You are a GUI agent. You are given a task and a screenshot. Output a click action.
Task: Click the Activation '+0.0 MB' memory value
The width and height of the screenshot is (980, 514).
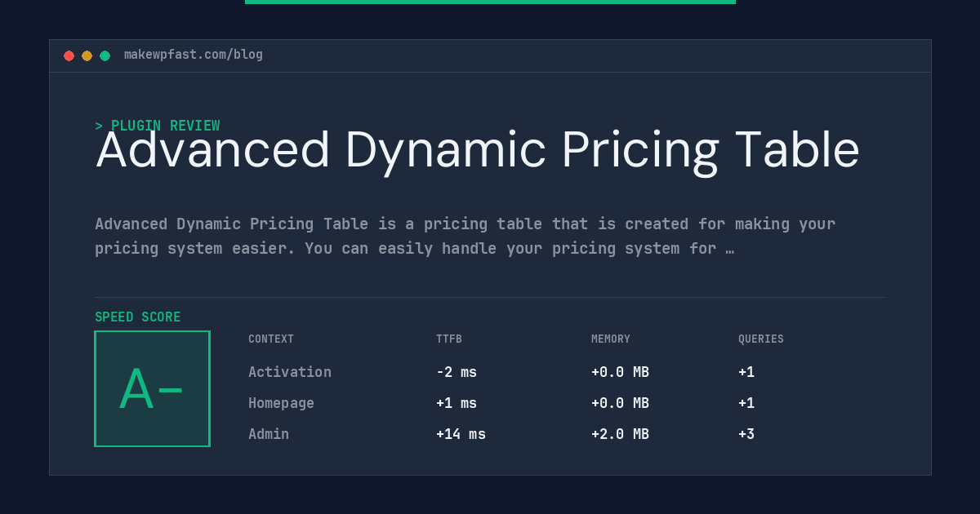point(620,372)
